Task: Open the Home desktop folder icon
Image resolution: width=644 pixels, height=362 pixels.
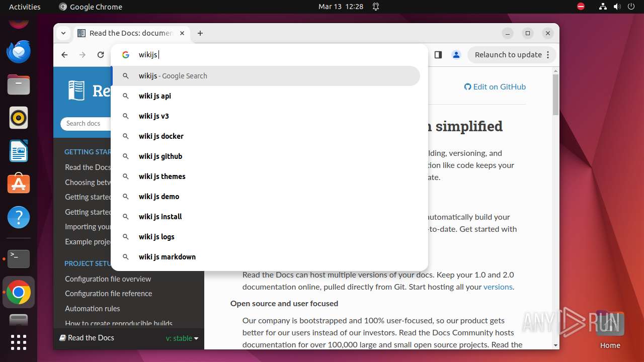Action: (610, 330)
